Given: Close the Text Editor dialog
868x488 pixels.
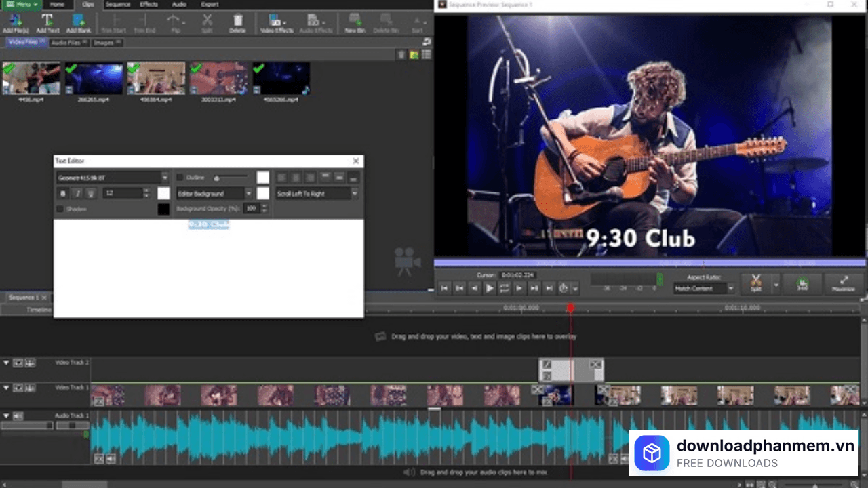Looking at the screenshot, I should pos(356,161).
